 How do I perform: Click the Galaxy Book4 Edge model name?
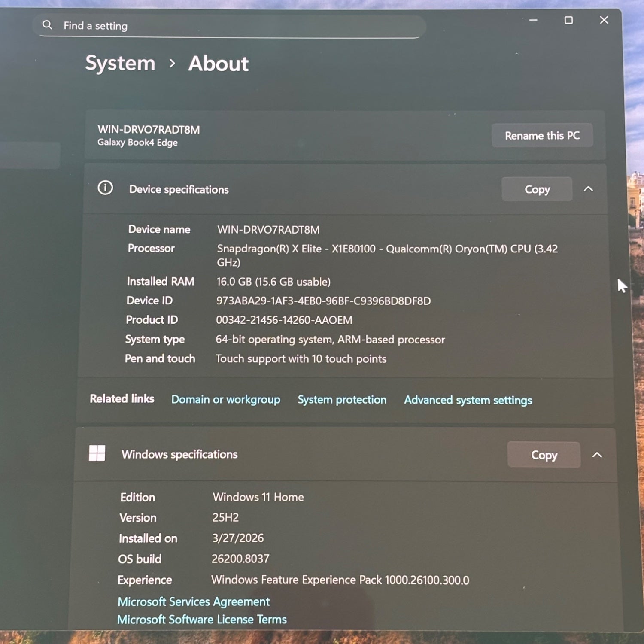pos(137,143)
